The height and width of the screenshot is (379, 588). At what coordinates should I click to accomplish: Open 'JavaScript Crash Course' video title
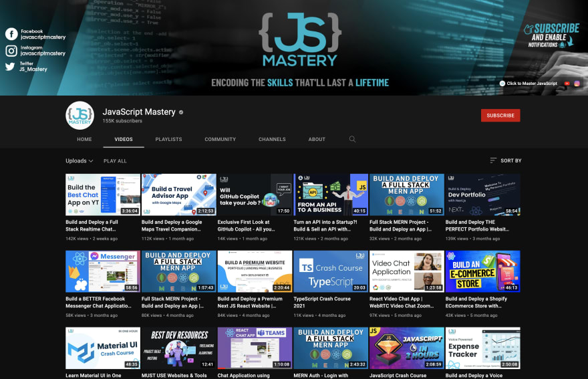coord(398,375)
